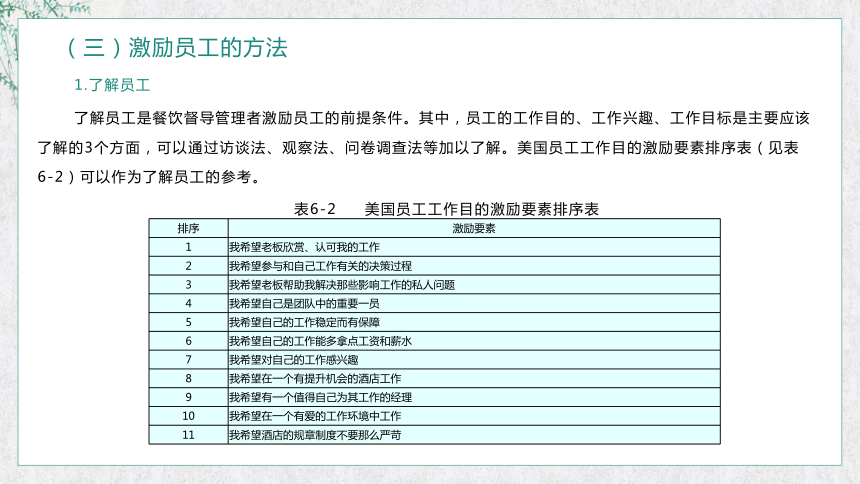Click the paragraph line starting 了解的3个方面
Viewport: 860px width, 484px height.
418,148
